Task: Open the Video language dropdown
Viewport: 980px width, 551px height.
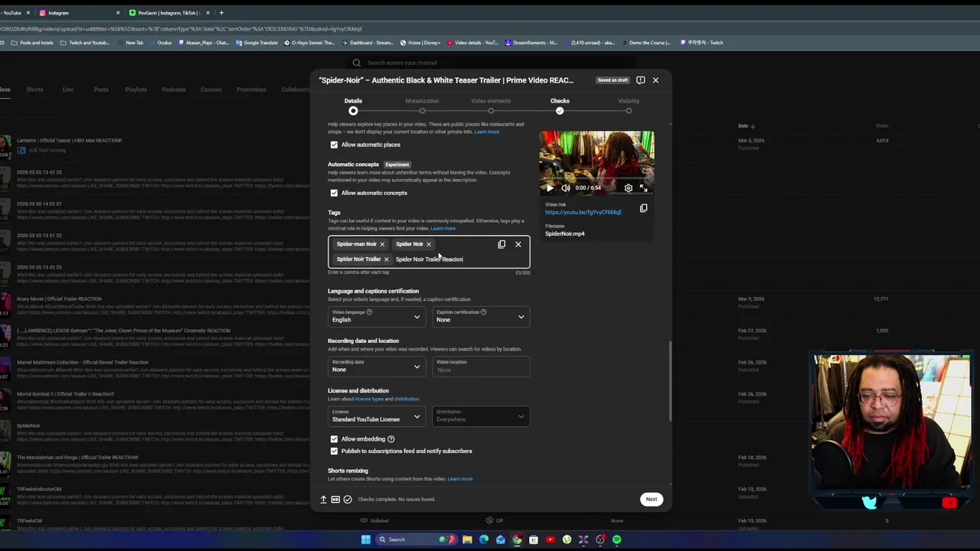Action: pos(377,316)
